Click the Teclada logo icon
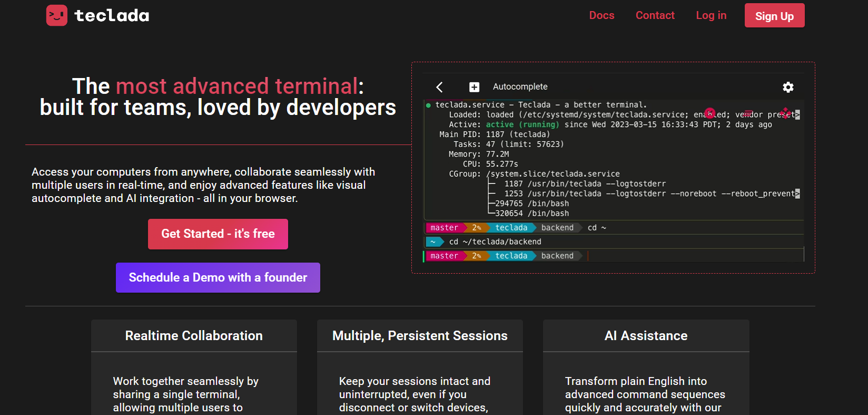The width and height of the screenshot is (868, 415). pos(56,15)
